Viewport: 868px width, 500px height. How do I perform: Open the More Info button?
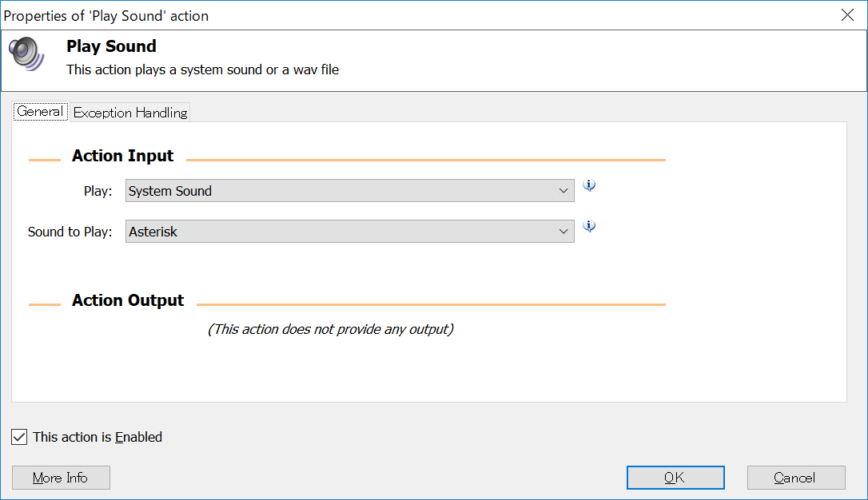[61, 478]
